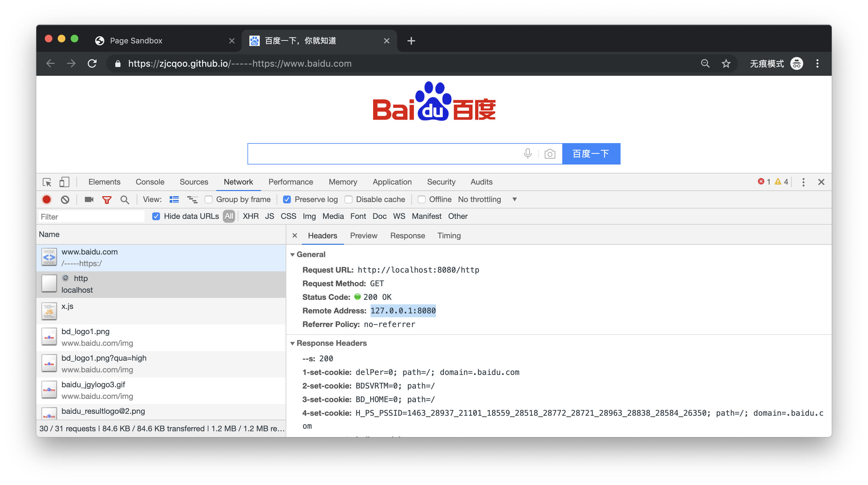The image size is (868, 485).
Task: Collapse the Response Headers section
Action: tap(292, 343)
